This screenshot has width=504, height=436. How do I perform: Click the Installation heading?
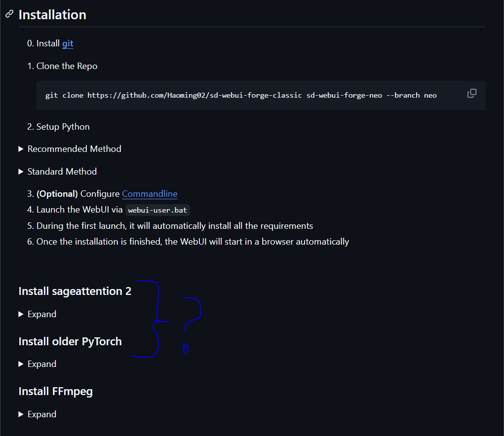pyautogui.click(x=52, y=15)
